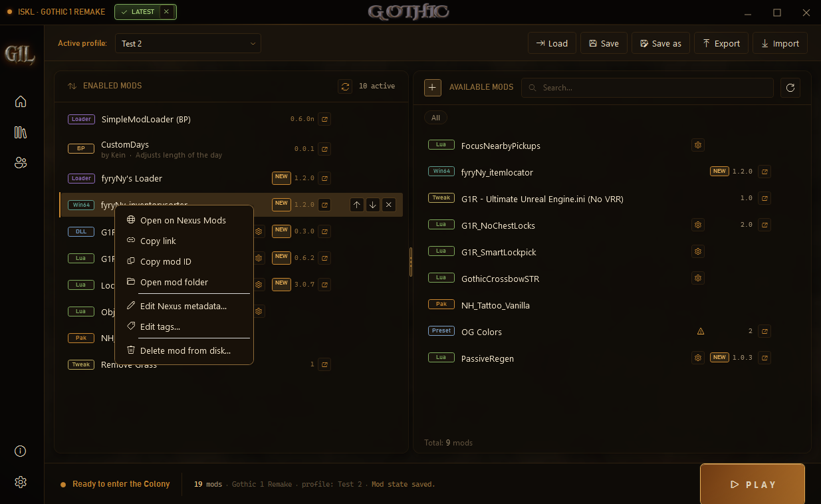The image size is (821, 504).
Task: Choose Copy mod ID
Action: (184, 261)
